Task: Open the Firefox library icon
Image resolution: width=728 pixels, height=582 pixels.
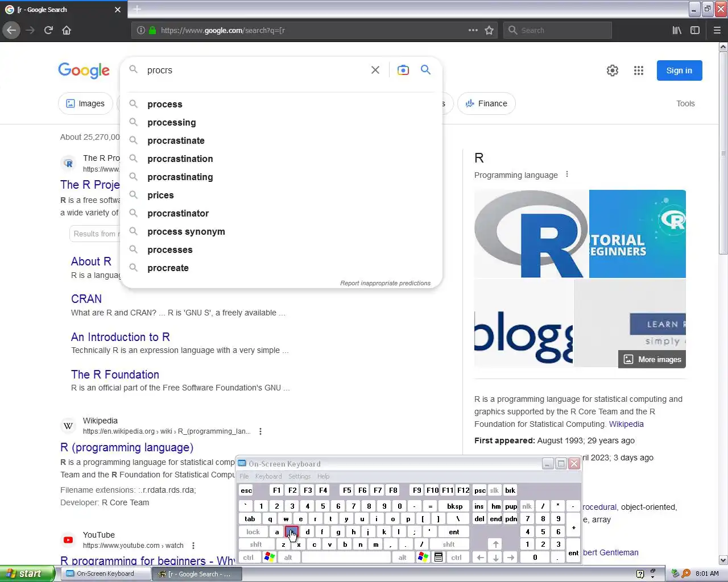Action: click(x=677, y=30)
